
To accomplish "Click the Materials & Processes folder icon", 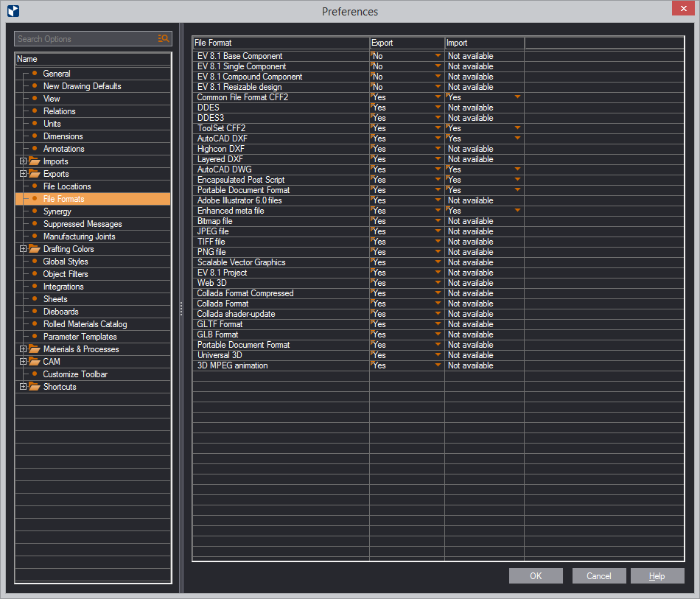I will coord(35,349).
